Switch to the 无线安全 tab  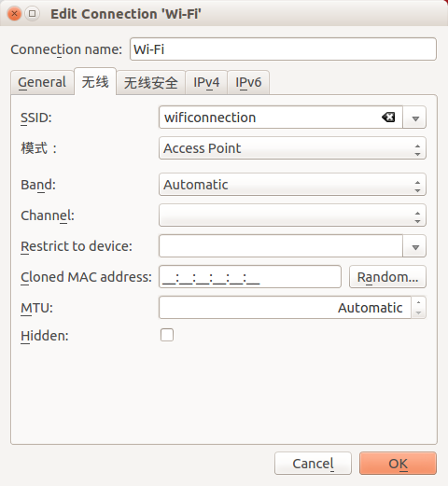coord(151,82)
